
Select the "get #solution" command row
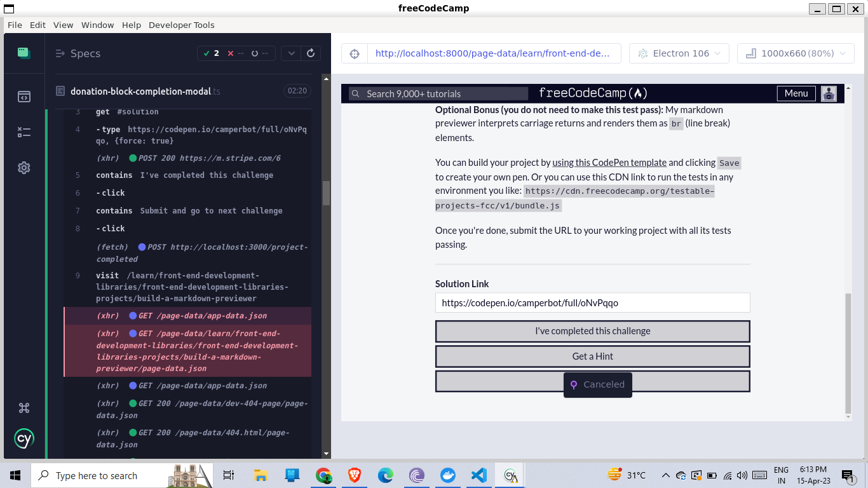tap(187, 112)
